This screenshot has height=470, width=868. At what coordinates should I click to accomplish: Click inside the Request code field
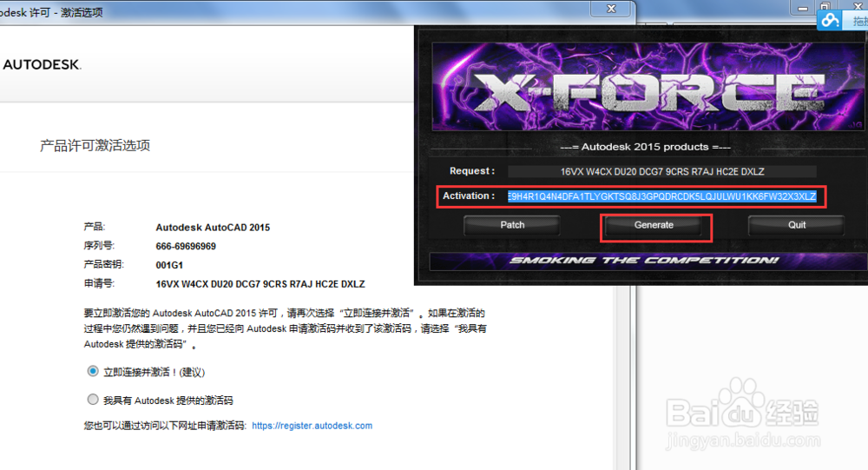coord(662,172)
